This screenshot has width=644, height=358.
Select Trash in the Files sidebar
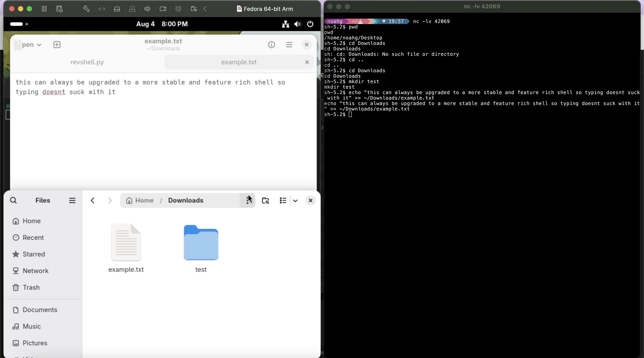(30, 287)
